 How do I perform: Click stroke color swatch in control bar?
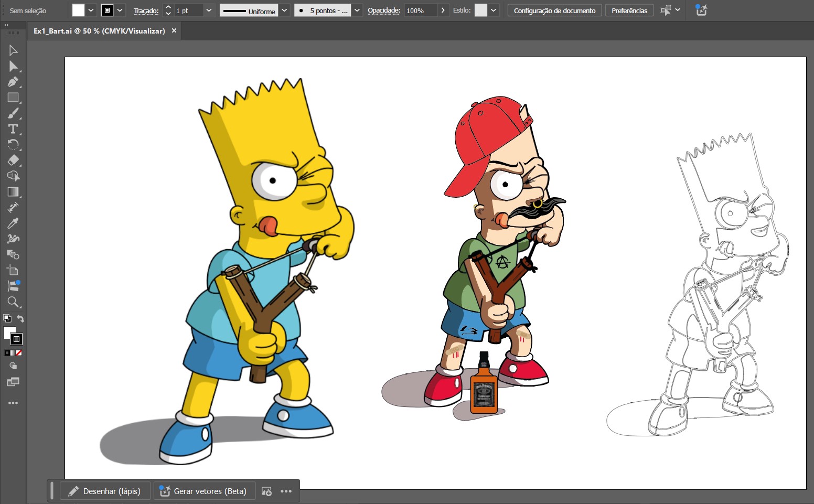107,10
